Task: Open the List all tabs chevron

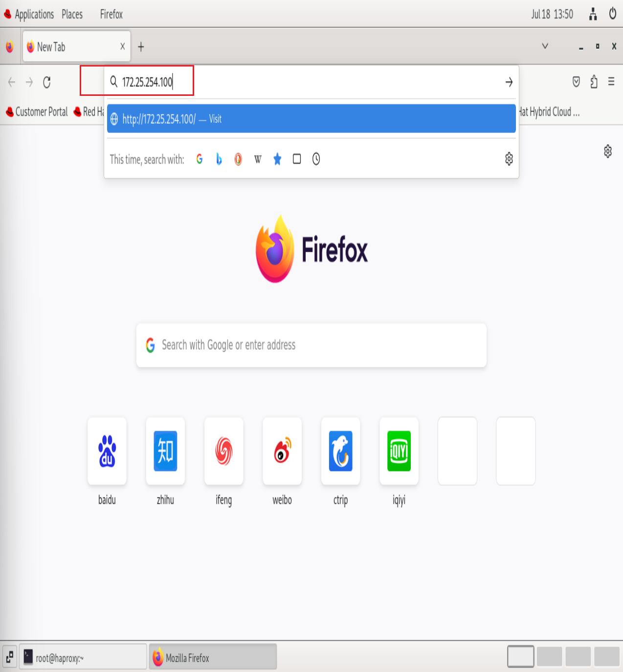Action: pos(545,46)
